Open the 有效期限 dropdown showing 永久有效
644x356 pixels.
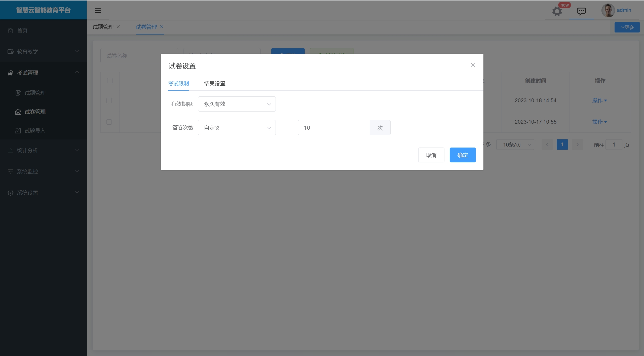click(237, 104)
